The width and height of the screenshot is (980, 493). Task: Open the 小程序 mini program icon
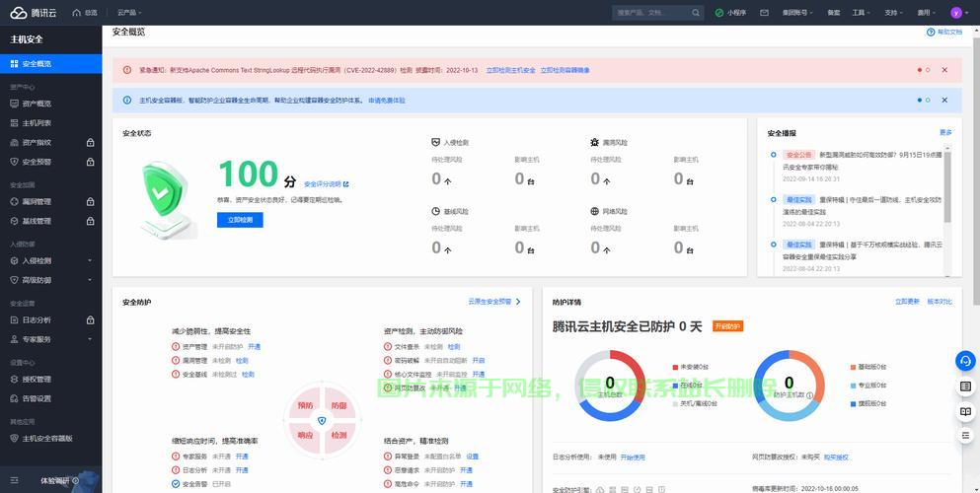tap(719, 13)
